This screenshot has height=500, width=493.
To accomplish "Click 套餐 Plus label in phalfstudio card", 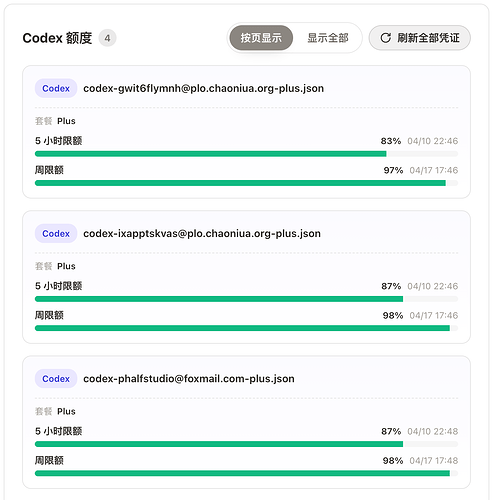I will (x=55, y=411).
